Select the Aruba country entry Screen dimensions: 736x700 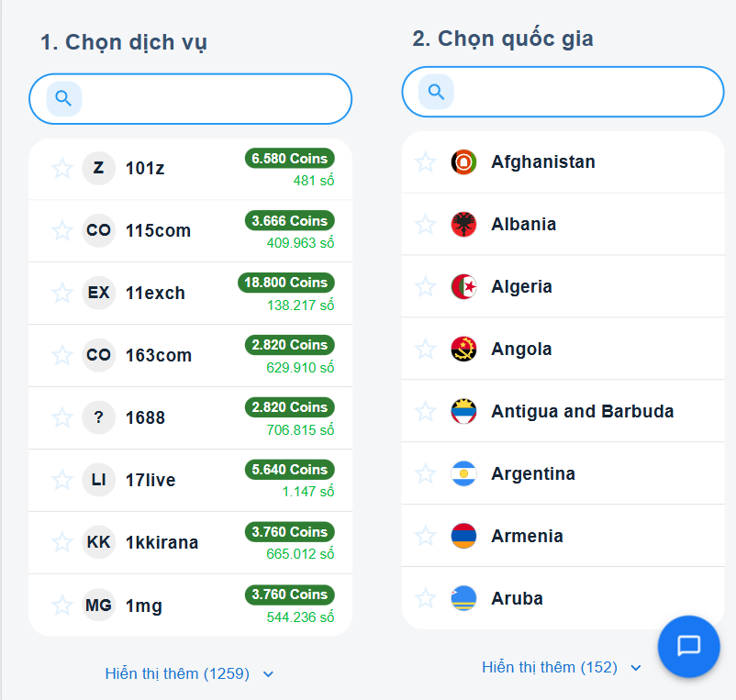click(517, 598)
